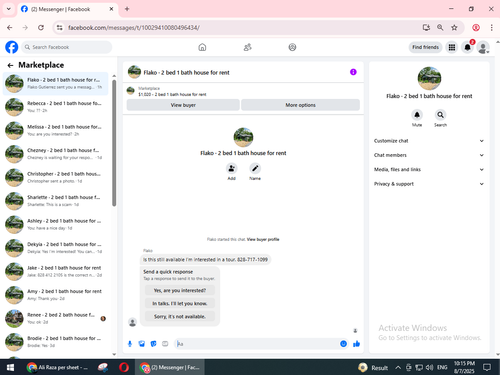500x375 pixels.
Task: Click the message text input box
Action: (257, 344)
